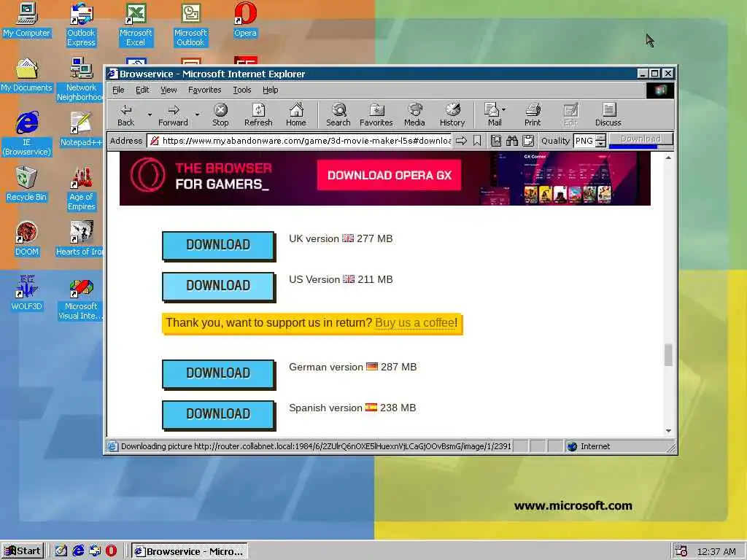Viewport: 747px width, 560px height.
Task: Launch Opera from quick launch bar
Action: [x=111, y=551]
